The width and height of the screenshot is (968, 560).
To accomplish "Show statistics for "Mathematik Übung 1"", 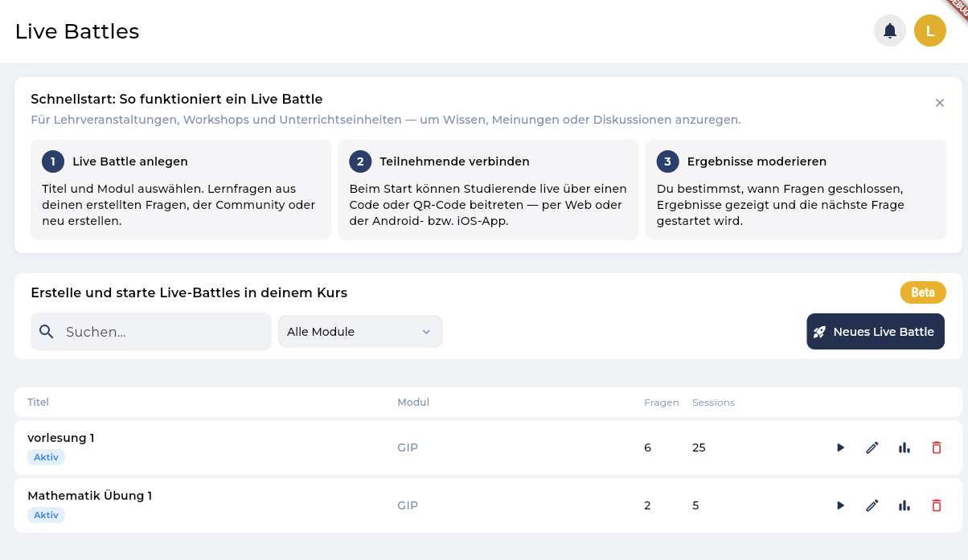I will 904,505.
